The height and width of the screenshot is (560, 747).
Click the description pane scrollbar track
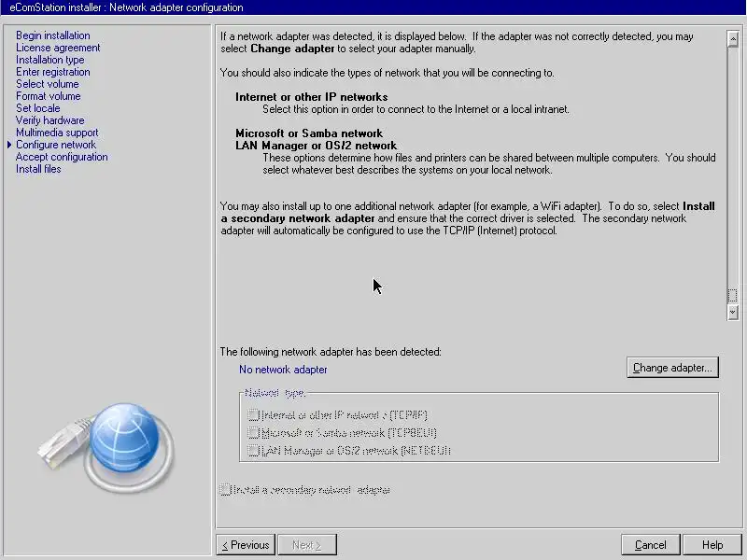733,167
